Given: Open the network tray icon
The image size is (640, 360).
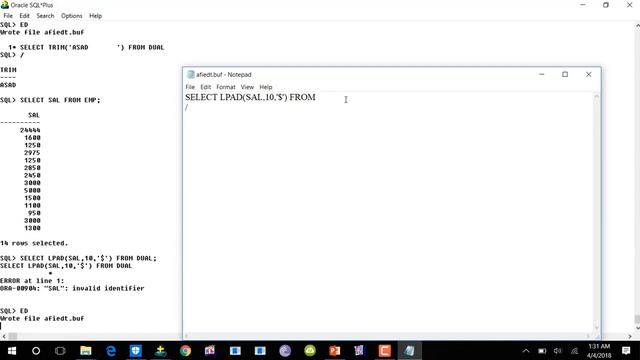Looking at the screenshot, I should click(x=574, y=351).
